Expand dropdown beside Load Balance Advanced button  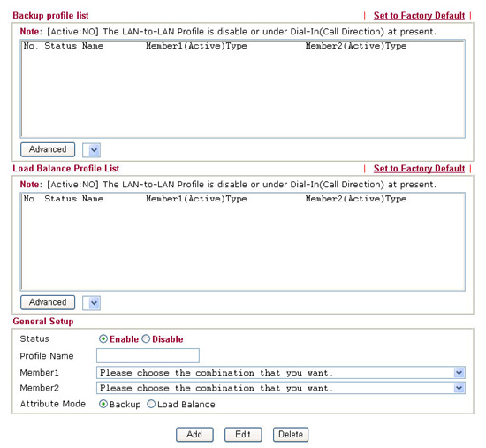tap(91, 303)
